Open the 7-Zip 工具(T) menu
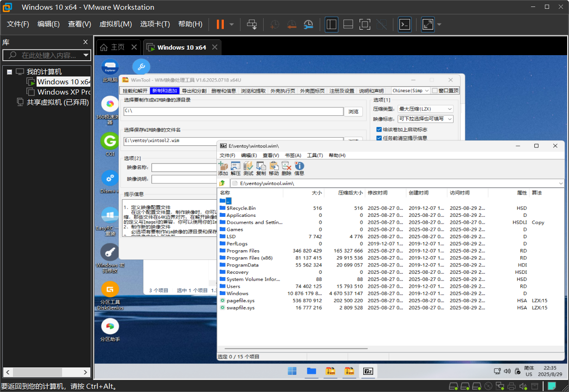This screenshot has height=392, width=569. coord(315,155)
